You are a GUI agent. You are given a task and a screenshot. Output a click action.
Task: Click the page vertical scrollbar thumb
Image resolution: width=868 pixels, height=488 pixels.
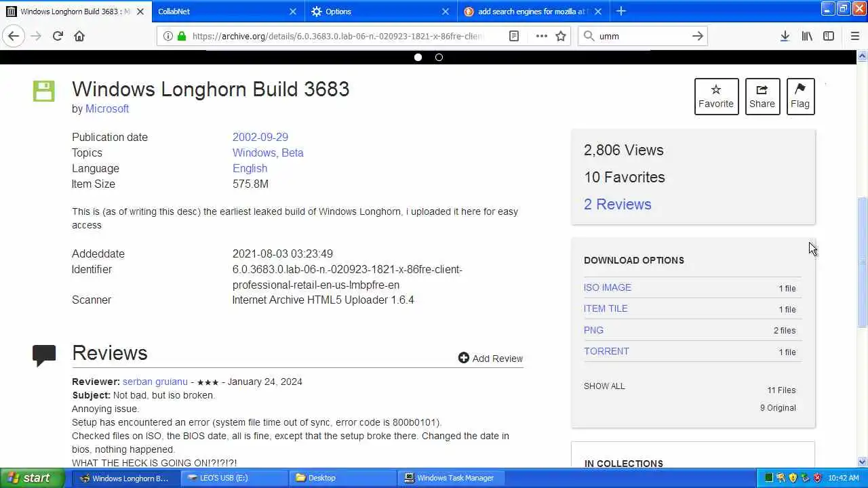pos(862,262)
